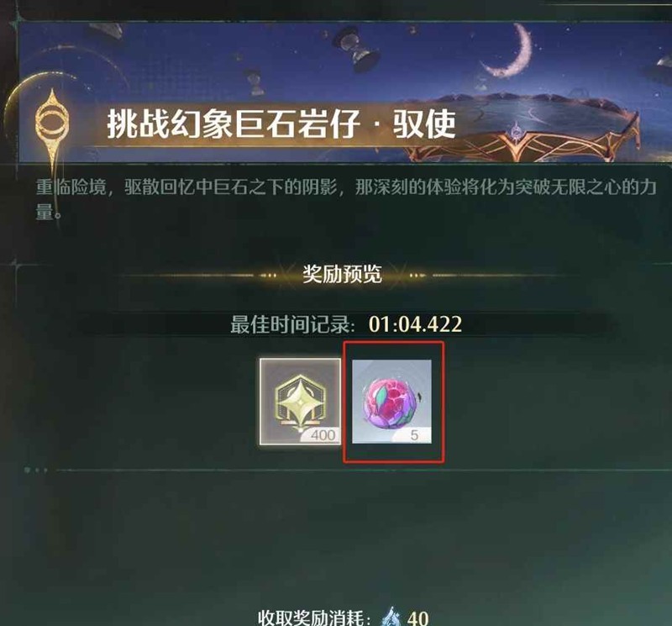
Task: Click the cost number 40
Action: (417, 618)
